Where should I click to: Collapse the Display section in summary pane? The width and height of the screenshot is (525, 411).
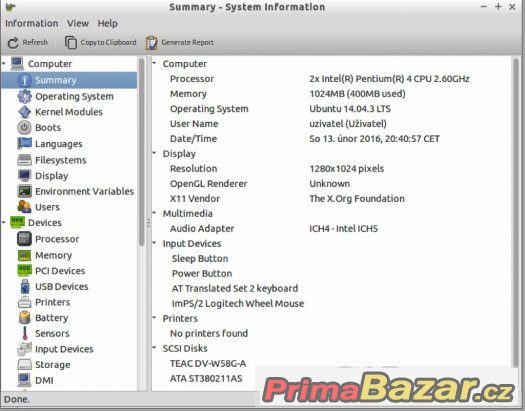pyautogui.click(x=154, y=153)
